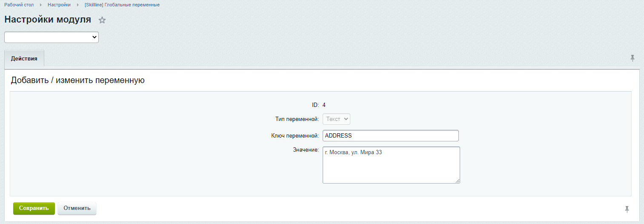Click the Ключ переменной label
The image size is (644, 224).
(295, 136)
